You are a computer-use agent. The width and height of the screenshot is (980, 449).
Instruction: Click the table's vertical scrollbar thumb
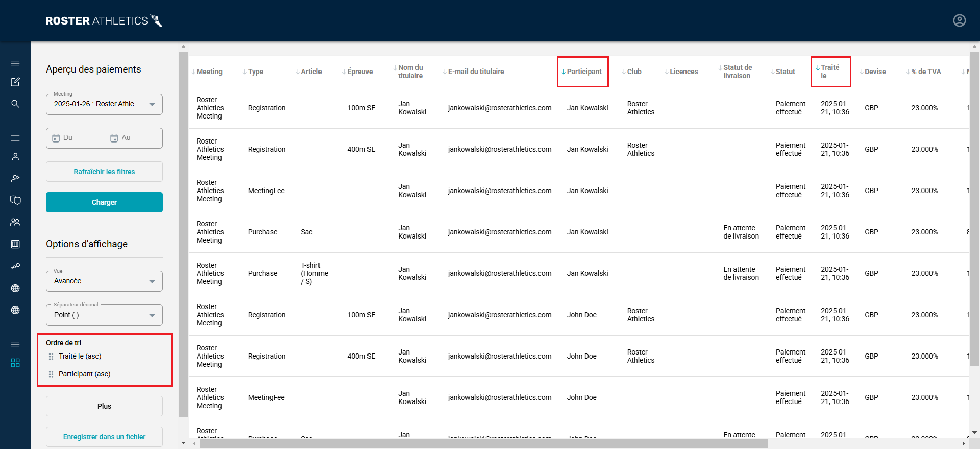974,208
